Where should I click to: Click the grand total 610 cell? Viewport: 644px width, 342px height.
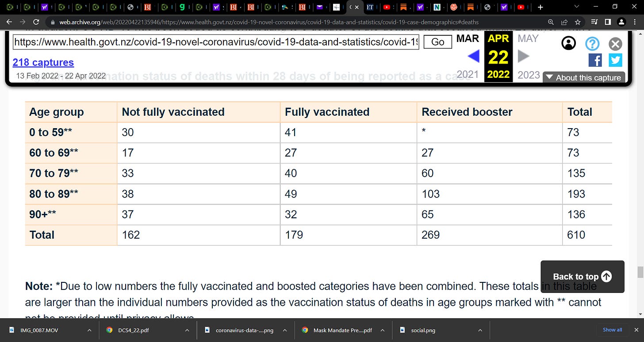coord(576,235)
